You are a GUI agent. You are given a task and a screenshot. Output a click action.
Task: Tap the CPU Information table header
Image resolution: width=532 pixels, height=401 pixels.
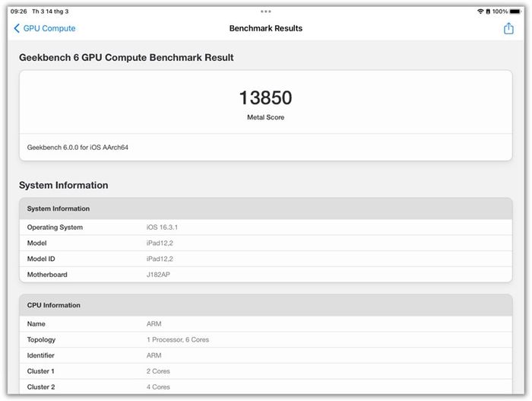click(x=266, y=305)
